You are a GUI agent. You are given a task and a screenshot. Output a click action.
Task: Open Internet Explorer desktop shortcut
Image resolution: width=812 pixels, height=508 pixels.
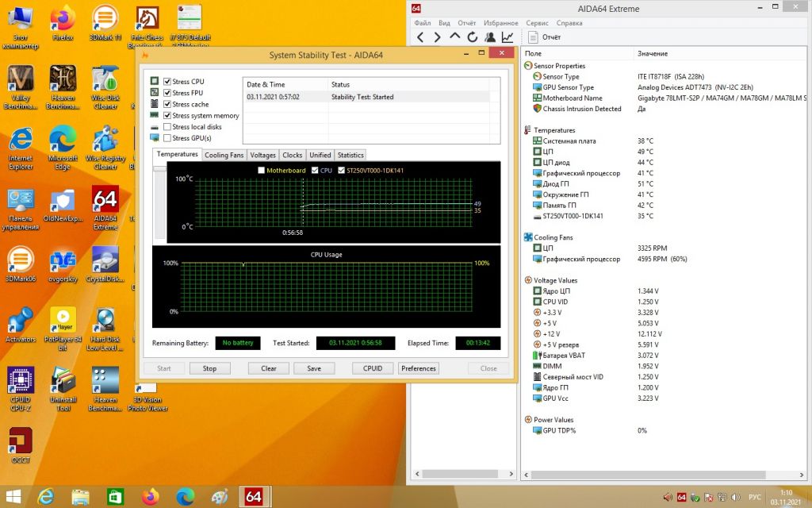click(x=21, y=148)
